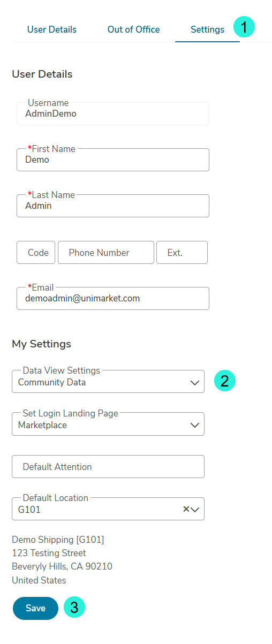Click the teal marker number 2
Image resolution: width=272 pixels, height=644 pixels.
(225, 381)
